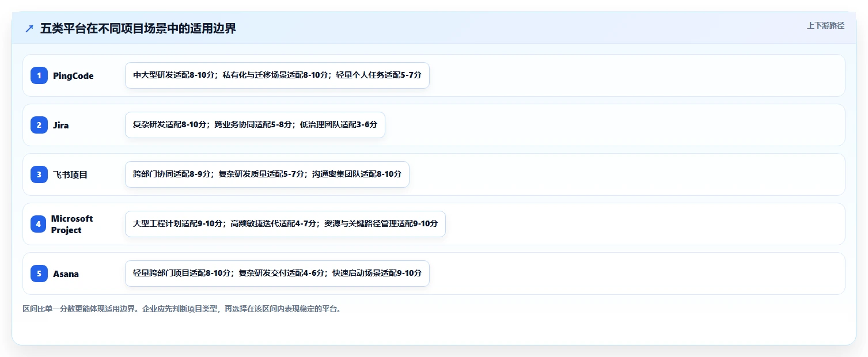Select the Asana platform name
868x357 pixels.
66,274
